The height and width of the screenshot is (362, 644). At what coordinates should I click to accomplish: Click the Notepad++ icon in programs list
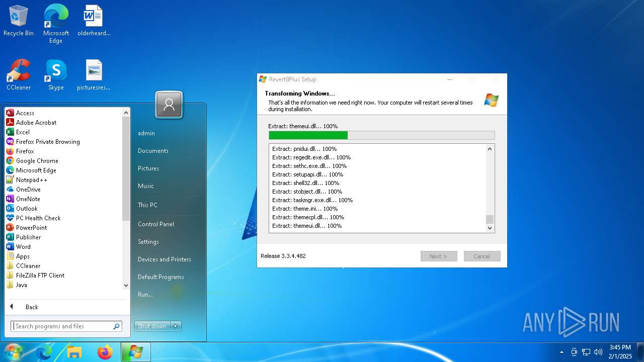10,180
